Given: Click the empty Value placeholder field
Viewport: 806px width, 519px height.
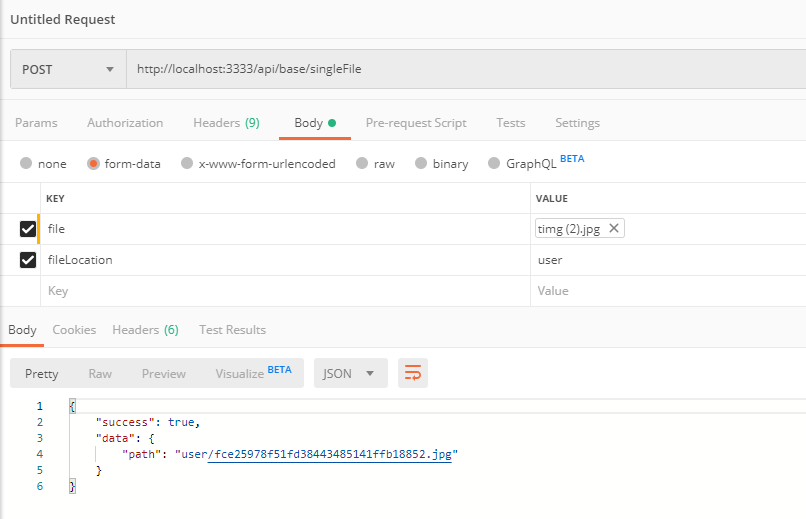Looking at the screenshot, I should coord(668,291).
